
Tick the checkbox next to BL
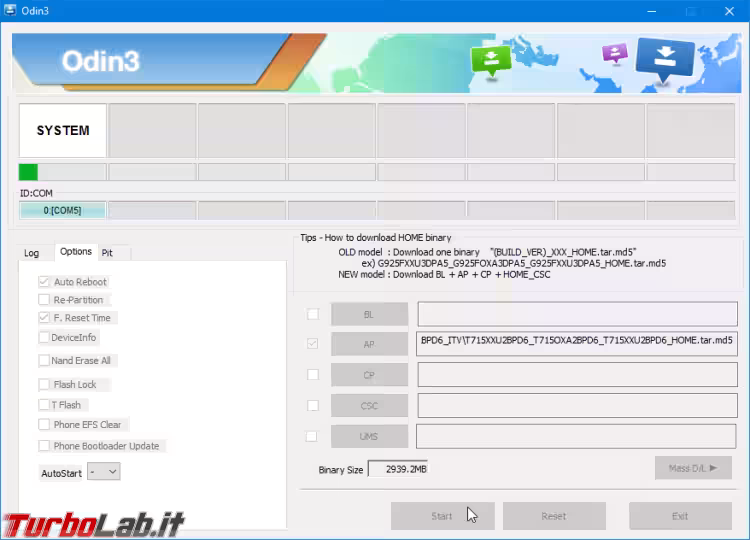[x=313, y=314]
